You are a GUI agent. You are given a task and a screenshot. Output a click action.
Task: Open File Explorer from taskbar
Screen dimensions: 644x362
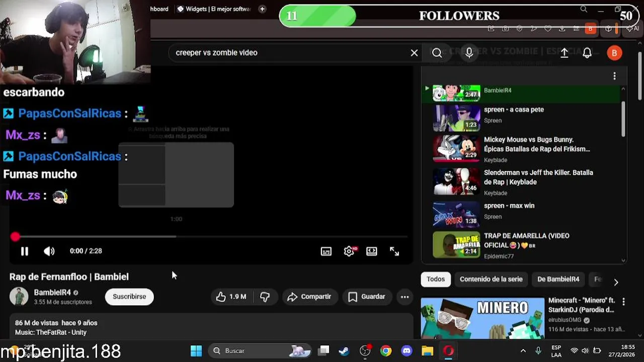[x=427, y=351]
